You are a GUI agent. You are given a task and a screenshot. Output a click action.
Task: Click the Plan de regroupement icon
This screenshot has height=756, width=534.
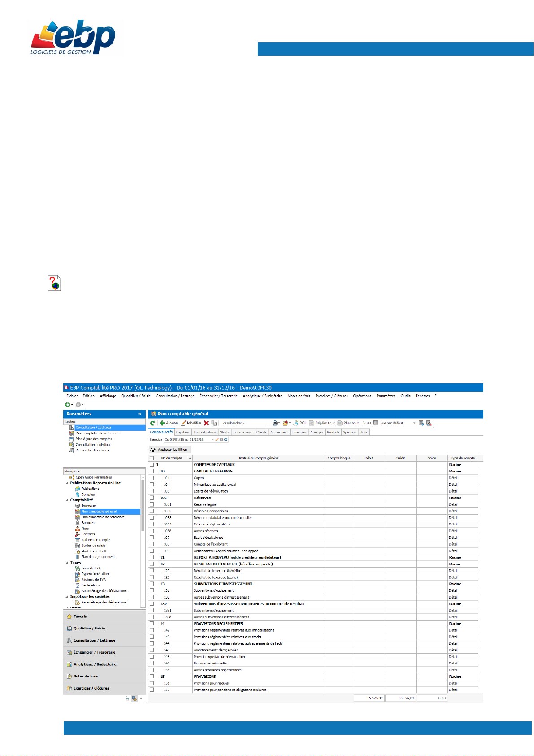tap(78, 557)
